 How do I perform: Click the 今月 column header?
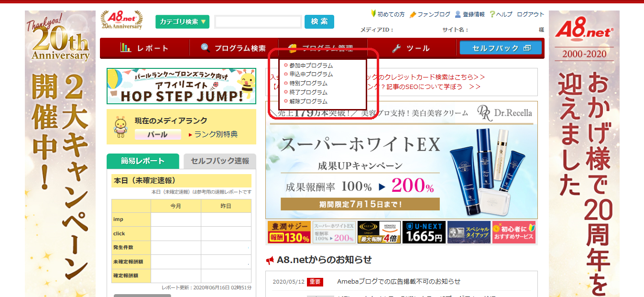(x=176, y=206)
